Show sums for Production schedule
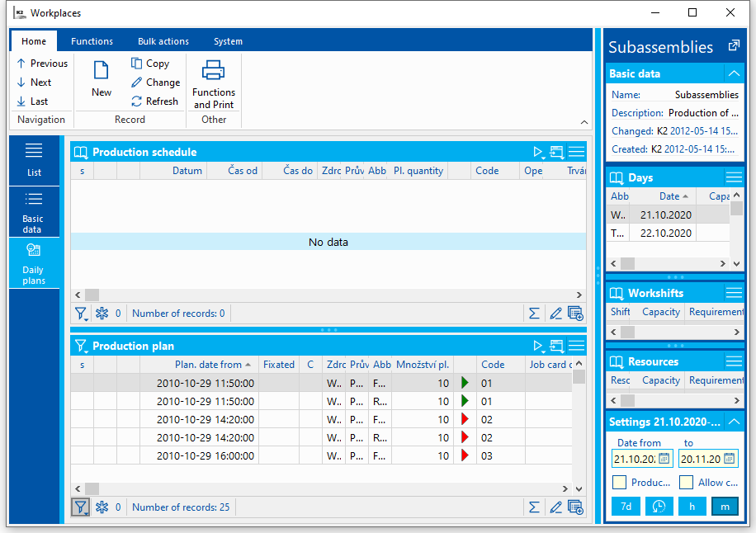Viewport: 756px width, 533px height. [x=534, y=314]
